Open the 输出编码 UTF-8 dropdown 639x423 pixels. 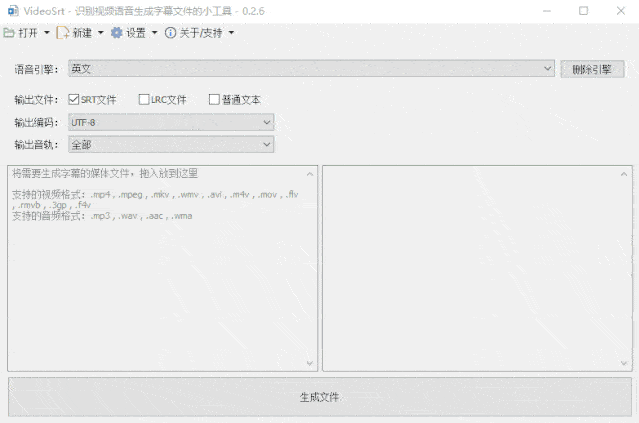pyautogui.click(x=171, y=122)
